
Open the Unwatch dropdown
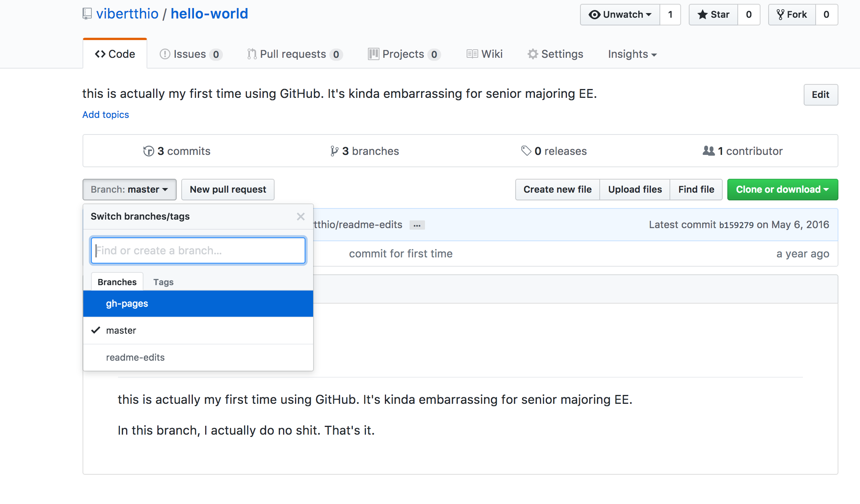pyautogui.click(x=620, y=15)
